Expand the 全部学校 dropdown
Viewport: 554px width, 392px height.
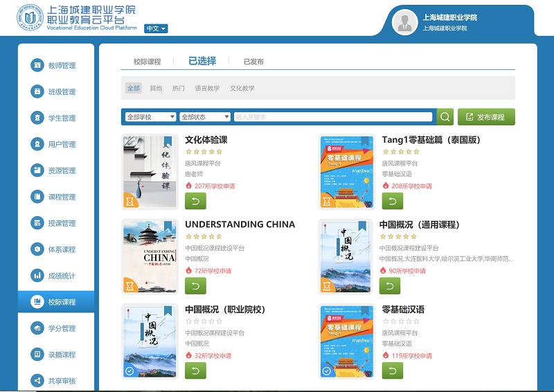150,117
